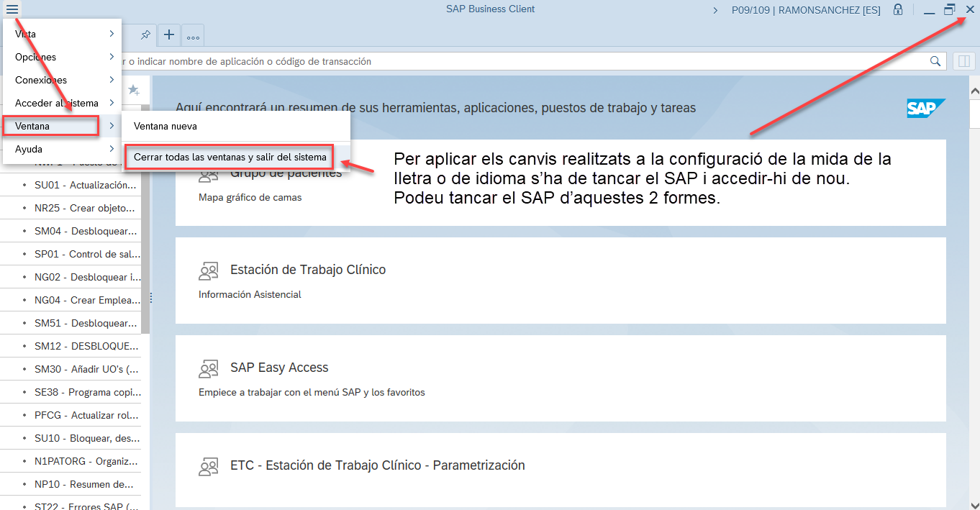The image size is (980, 510).
Task: Open the Vista submenu
Action: point(63,34)
